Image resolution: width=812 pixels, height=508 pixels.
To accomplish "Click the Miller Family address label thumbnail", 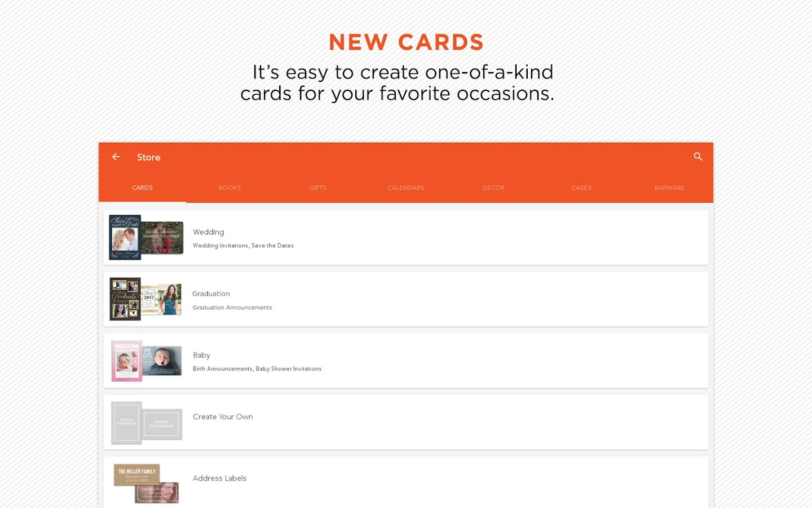I will click(147, 484).
